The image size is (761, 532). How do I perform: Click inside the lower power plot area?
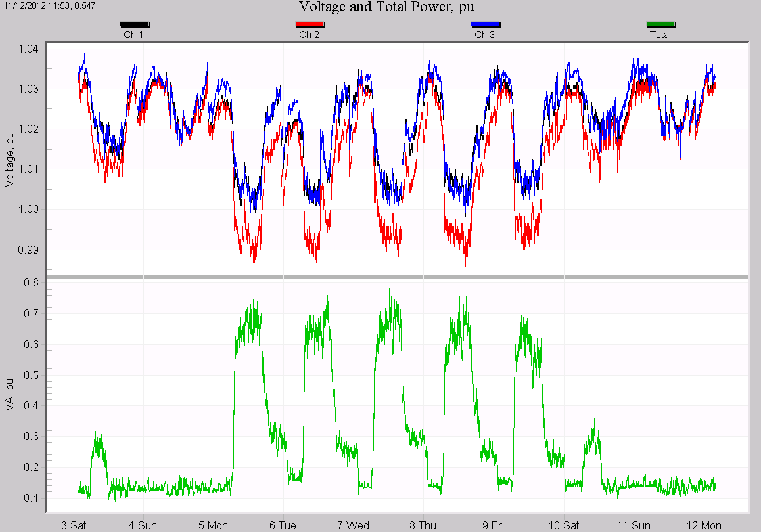click(394, 394)
